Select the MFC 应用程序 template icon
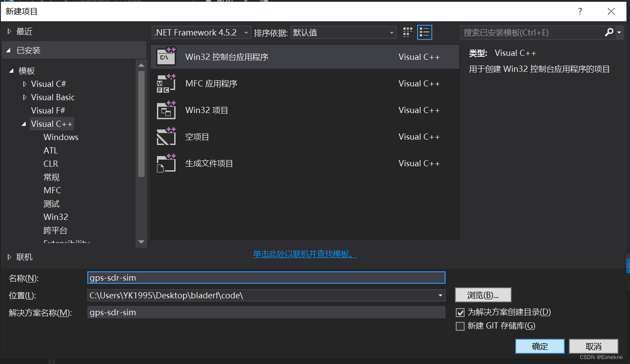 click(x=166, y=83)
